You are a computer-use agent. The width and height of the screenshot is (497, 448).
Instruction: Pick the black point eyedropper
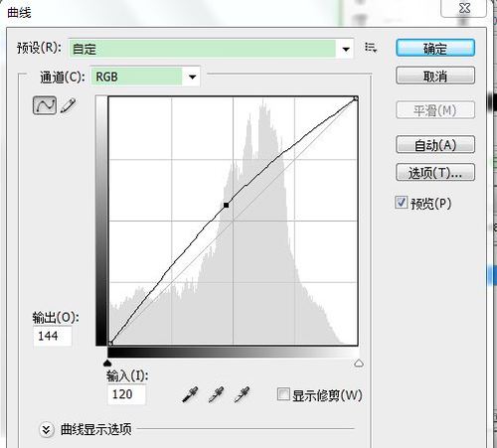pyautogui.click(x=190, y=394)
